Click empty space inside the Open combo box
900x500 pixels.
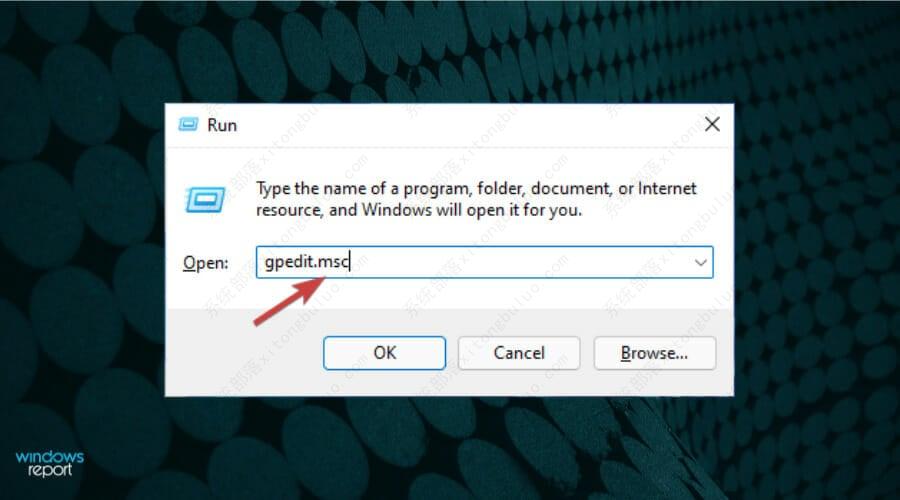pos(517,262)
